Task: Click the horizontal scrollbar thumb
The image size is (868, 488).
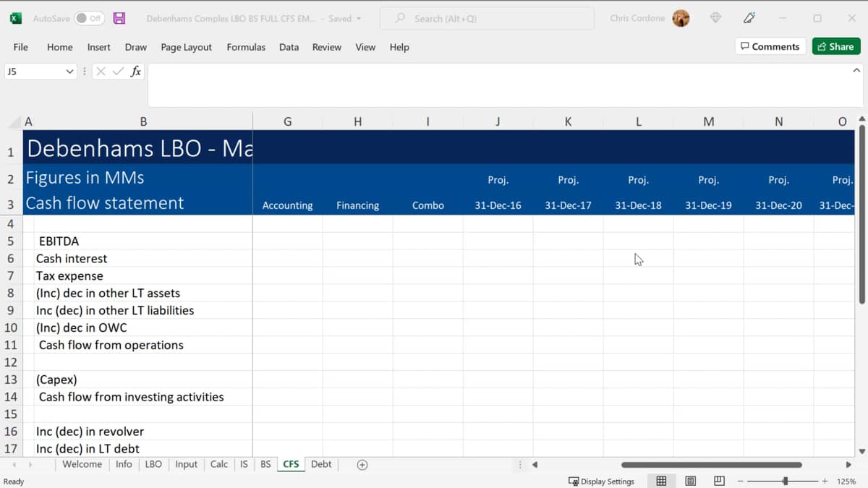Action: tap(711, 465)
